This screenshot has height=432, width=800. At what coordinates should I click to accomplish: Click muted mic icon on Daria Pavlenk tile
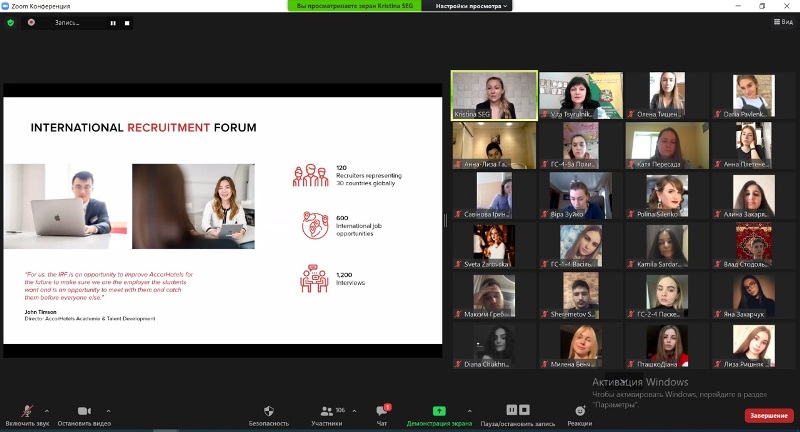[x=717, y=114]
